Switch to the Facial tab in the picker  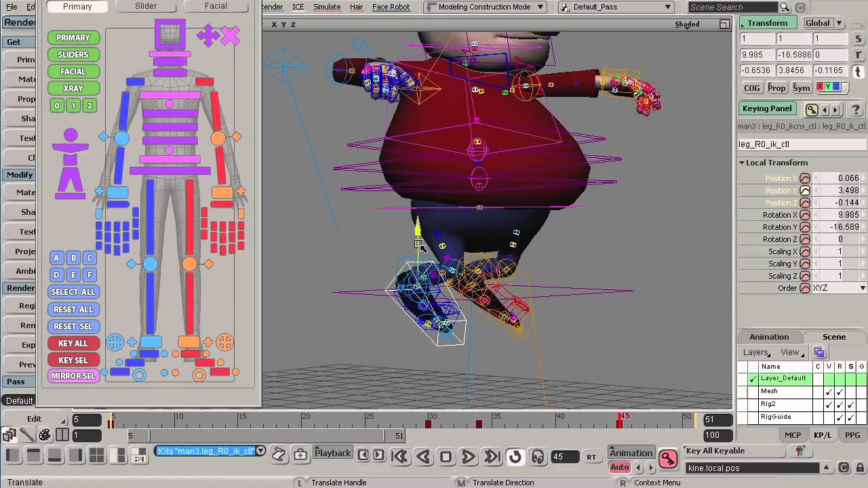(x=215, y=6)
